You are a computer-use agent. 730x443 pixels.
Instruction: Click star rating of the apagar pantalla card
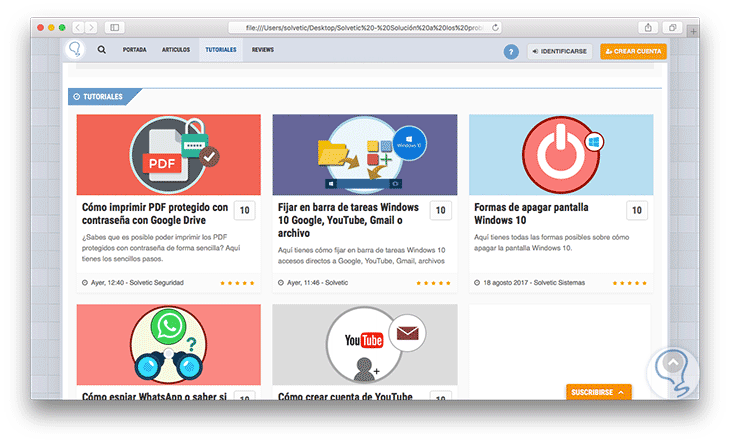(629, 283)
